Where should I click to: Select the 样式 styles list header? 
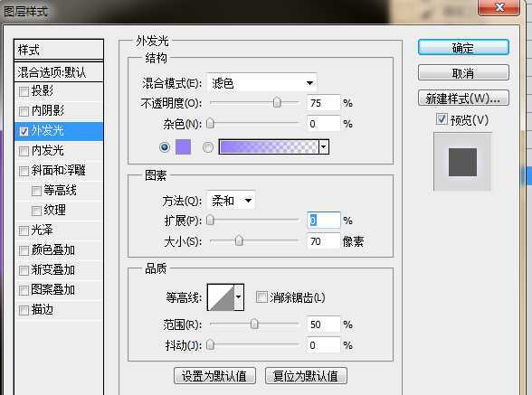point(59,50)
